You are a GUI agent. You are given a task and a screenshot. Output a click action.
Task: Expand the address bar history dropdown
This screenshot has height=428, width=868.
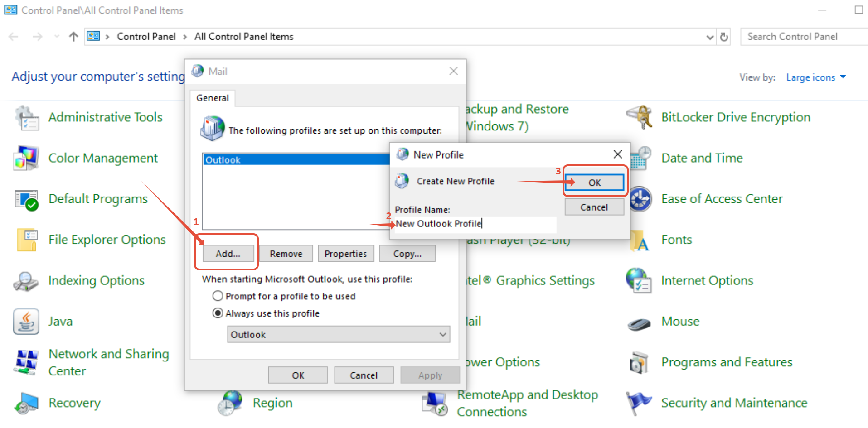[x=710, y=37]
